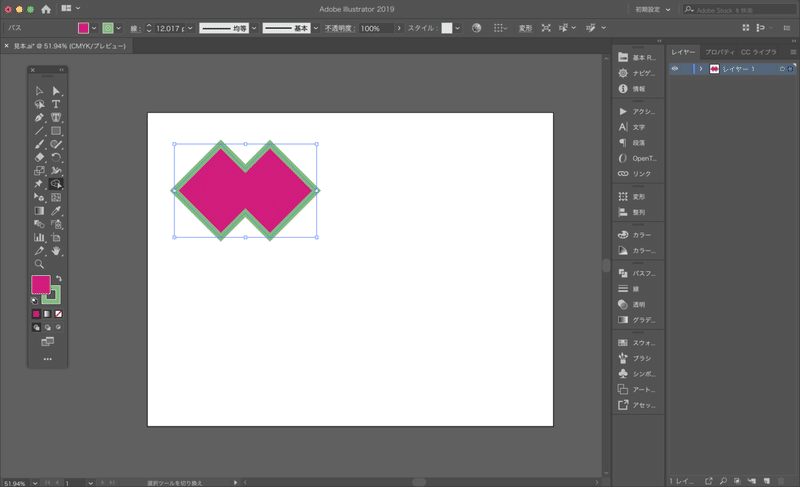The height and width of the screenshot is (487, 800).
Task: Pick the Zoom magnifier tool
Action: point(39,264)
